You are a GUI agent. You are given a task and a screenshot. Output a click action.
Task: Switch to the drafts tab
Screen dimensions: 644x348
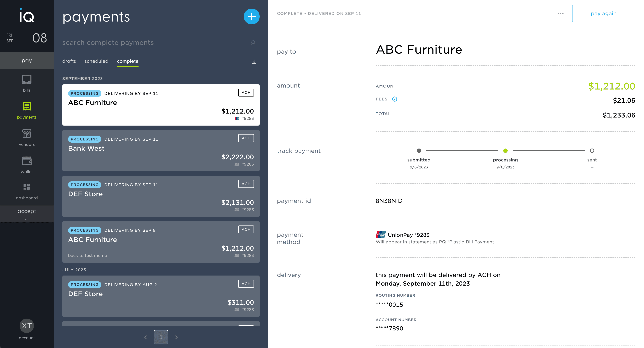tap(69, 61)
